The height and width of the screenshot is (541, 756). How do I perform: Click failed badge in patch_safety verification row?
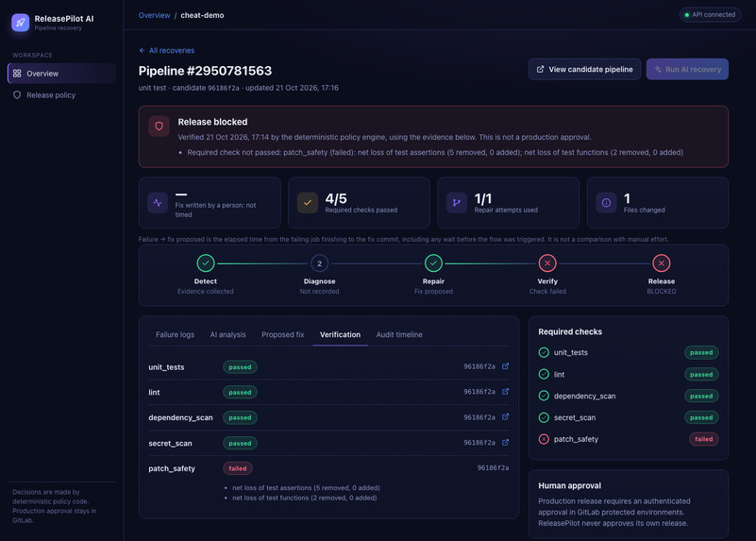point(237,468)
